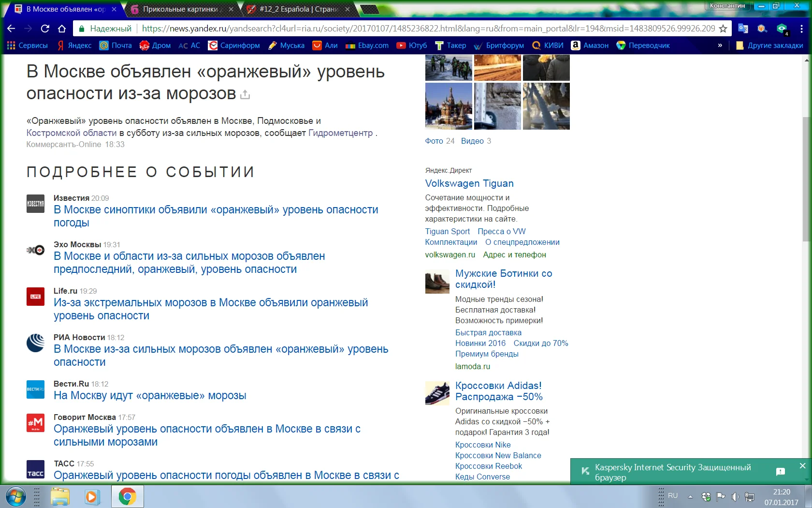
Task: Open the Windows Start button
Action: 16,496
